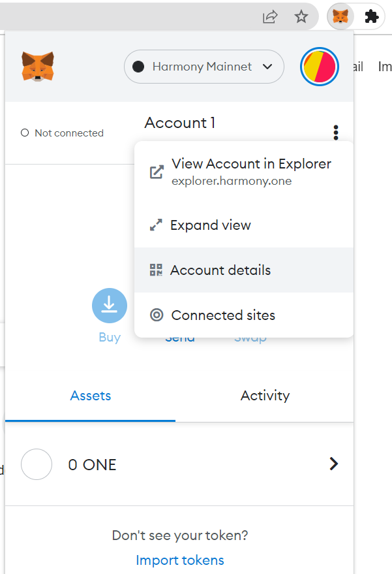This screenshot has width=392, height=574.
Task: Click the share page icon in address bar
Action: pos(270,17)
